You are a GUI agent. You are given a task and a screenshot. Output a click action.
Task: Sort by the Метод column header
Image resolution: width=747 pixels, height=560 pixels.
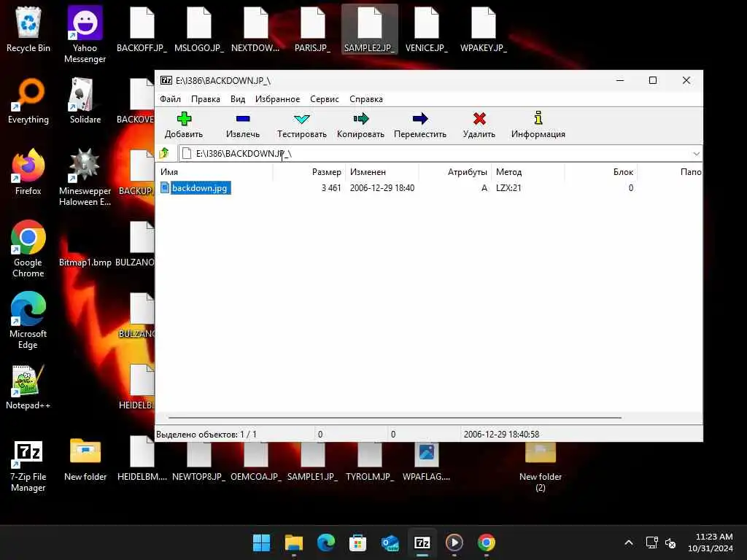point(528,172)
